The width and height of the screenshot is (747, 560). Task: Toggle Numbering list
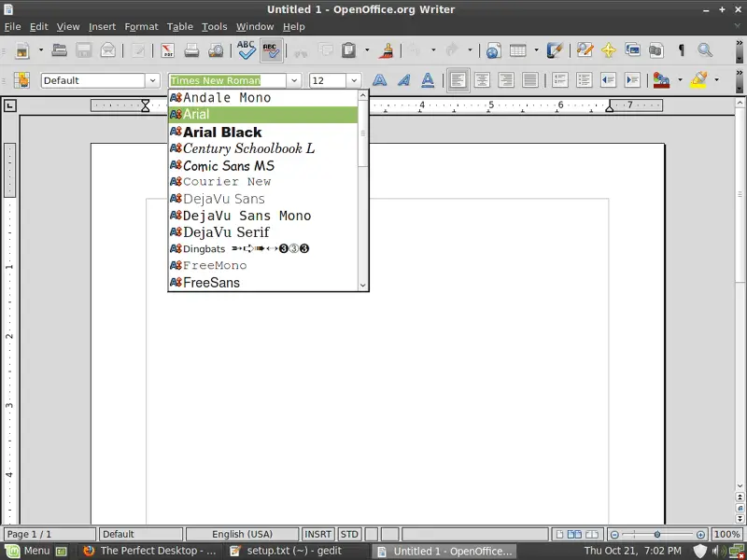(x=559, y=80)
